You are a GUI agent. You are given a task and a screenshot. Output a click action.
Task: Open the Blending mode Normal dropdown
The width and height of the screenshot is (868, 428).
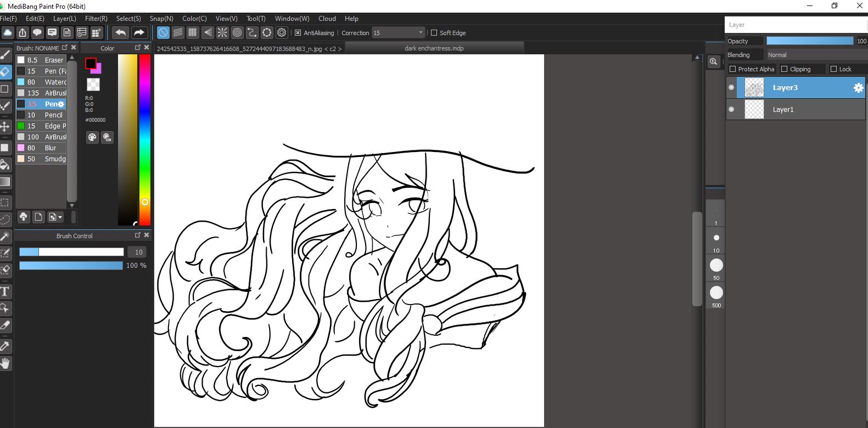pos(816,55)
